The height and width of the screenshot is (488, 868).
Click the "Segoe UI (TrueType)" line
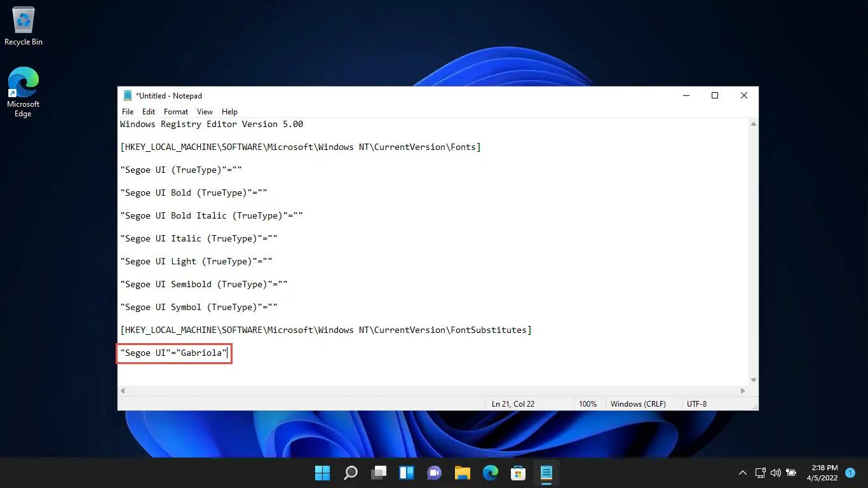click(181, 170)
